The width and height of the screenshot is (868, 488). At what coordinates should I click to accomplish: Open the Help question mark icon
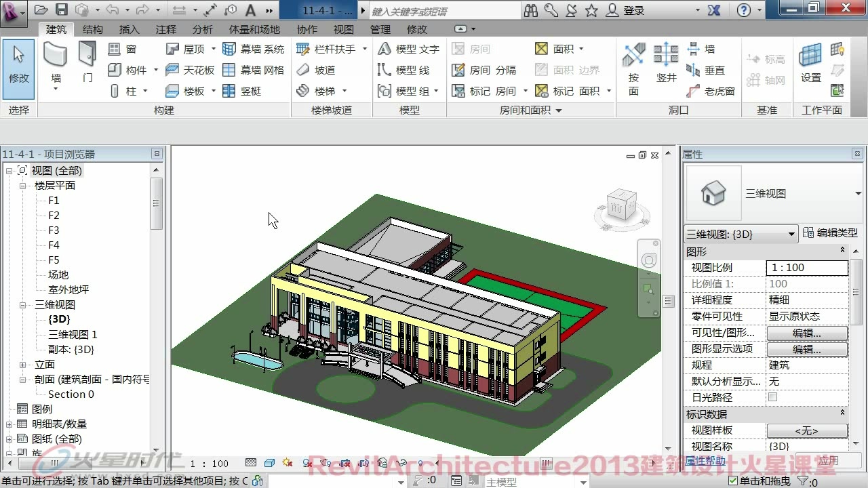744,10
